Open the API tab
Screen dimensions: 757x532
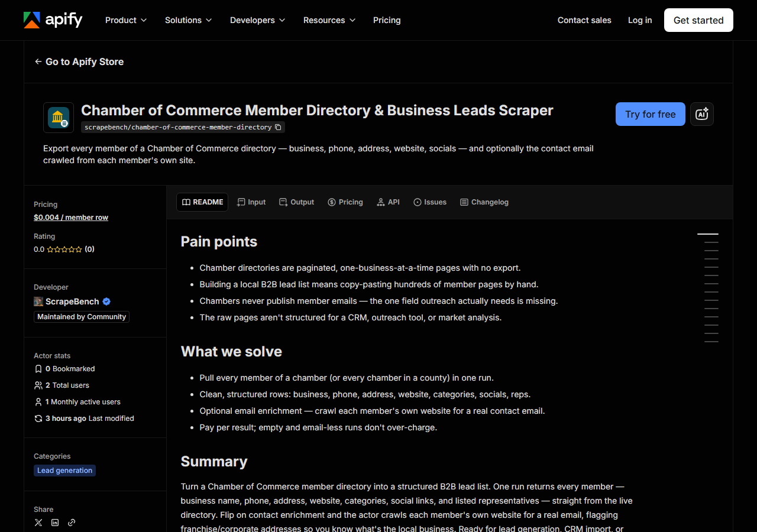[x=388, y=202]
